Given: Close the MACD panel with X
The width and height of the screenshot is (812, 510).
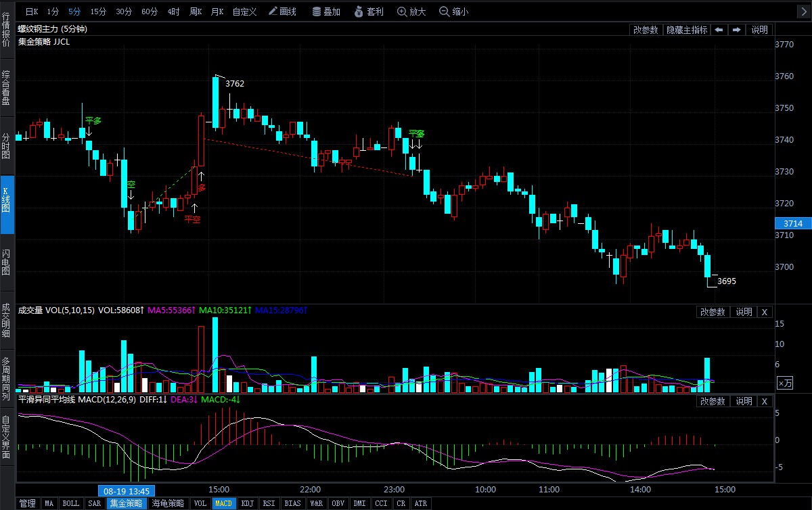Looking at the screenshot, I should coord(764,401).
